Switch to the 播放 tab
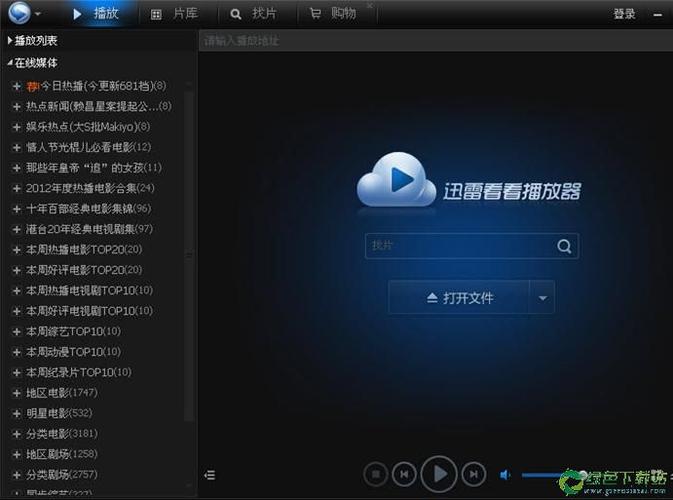Image resolution: width=673 pixels, height=500 pixels. 96,14
